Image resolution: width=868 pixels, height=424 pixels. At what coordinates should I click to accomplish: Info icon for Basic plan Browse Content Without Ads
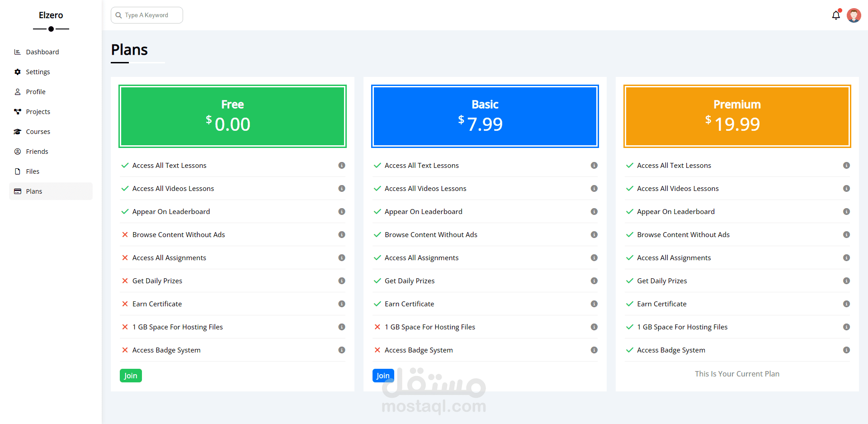(594, 235)
